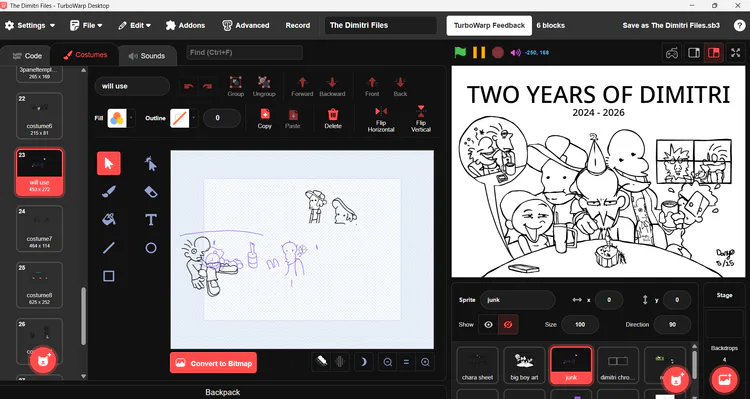Copy the selected object
This screenshot has width=750, height=399.
265,118
